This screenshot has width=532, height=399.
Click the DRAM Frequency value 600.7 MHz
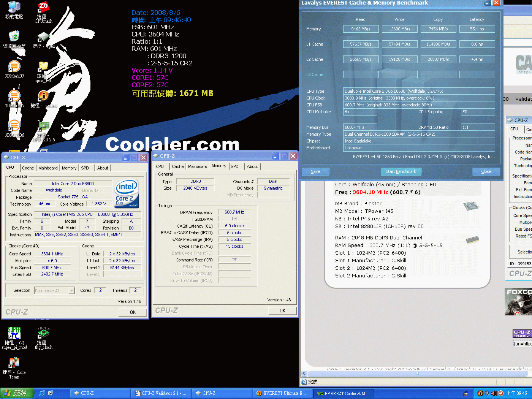click(x=234, y=212)
